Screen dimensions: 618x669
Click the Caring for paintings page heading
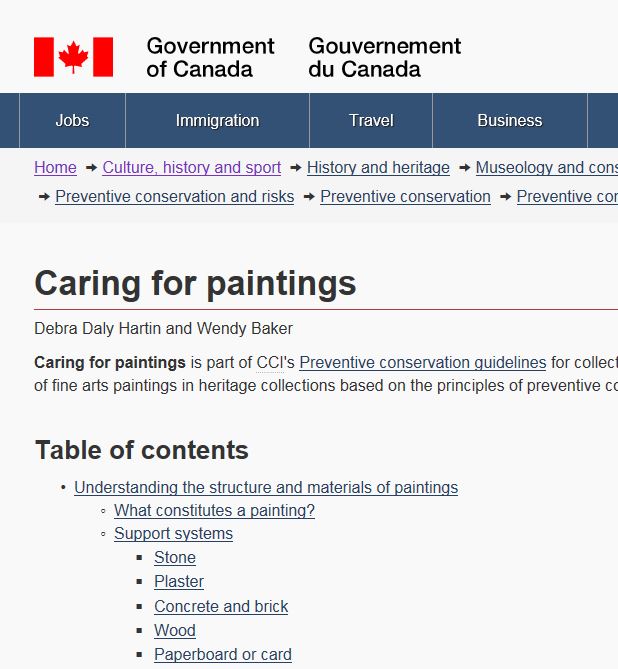point(195,284)
